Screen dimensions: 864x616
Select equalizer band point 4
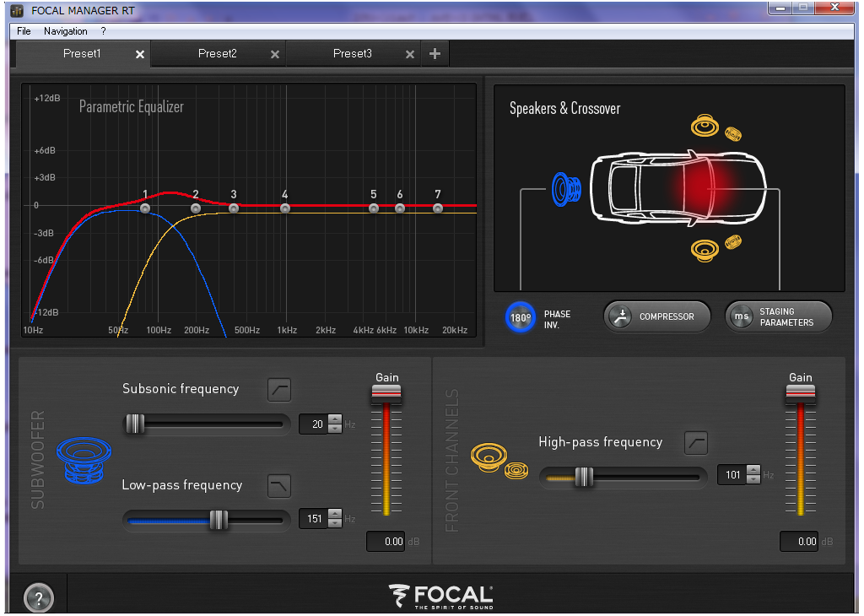pos(285,208)
